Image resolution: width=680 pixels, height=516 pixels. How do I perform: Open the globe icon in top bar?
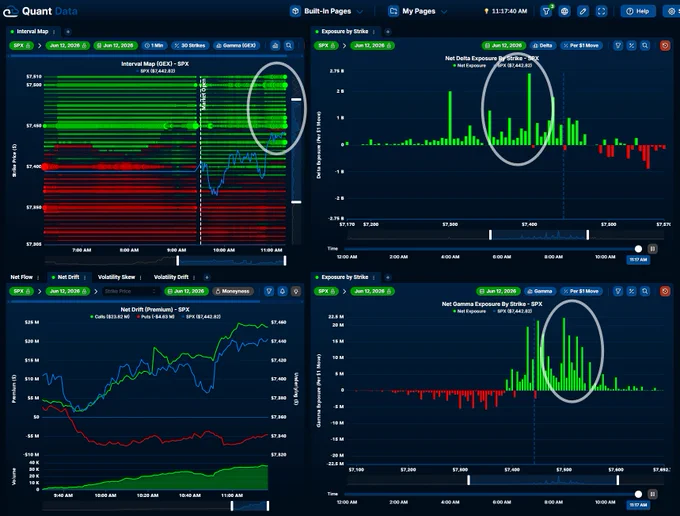(x=564, y=11)
